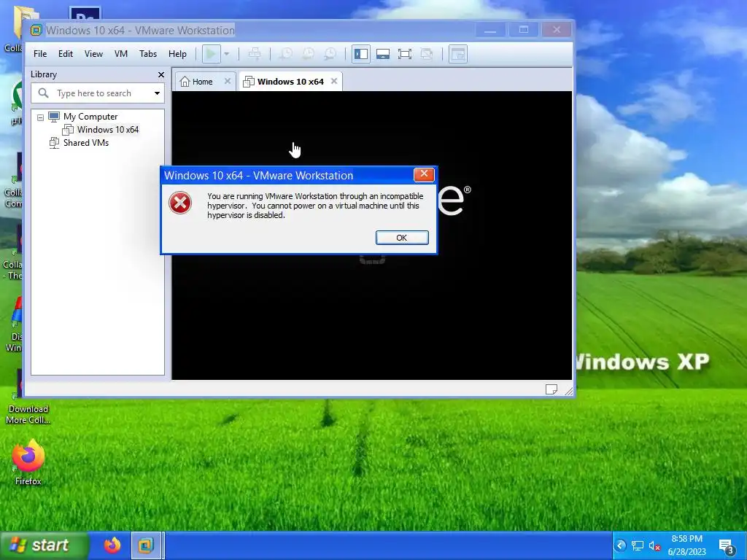
Task: Click the Power On play button in toolbar
Action: [x=211, y=54]
